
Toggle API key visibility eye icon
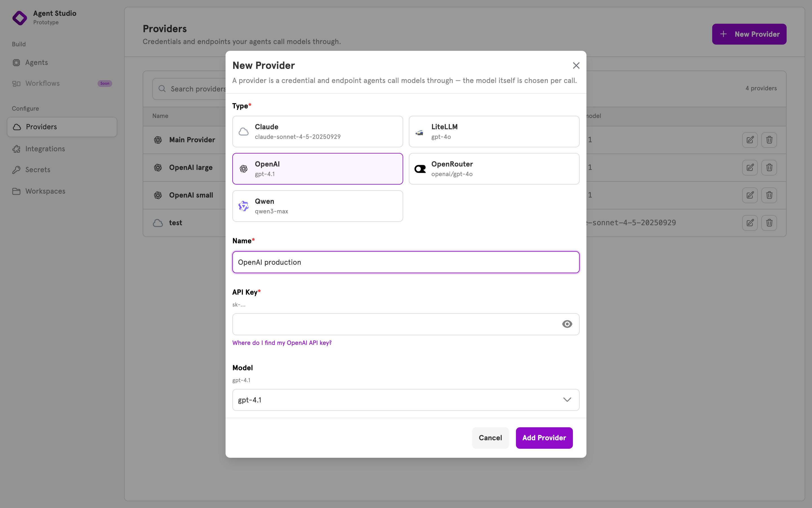pos(567,324)
